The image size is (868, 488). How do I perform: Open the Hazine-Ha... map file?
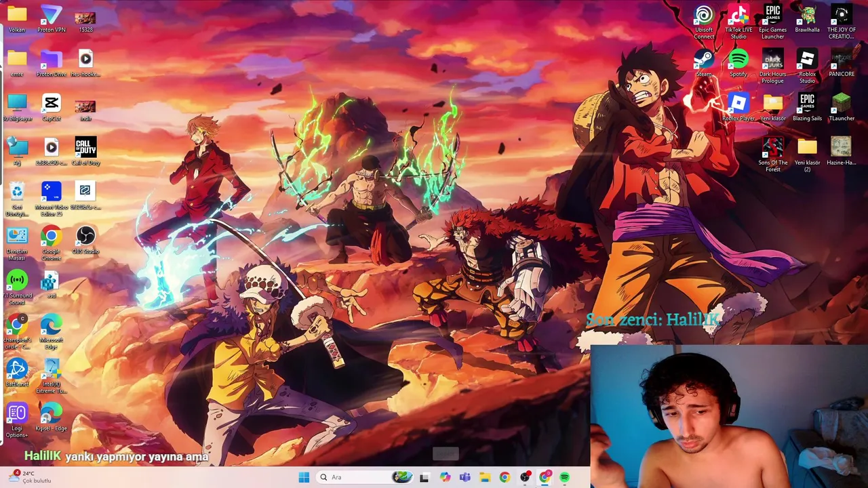842,151
